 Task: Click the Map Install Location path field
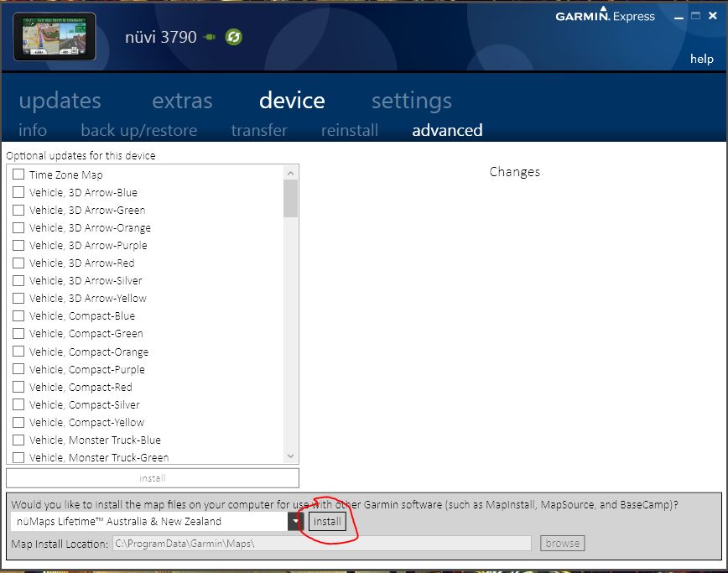[322, 544]
